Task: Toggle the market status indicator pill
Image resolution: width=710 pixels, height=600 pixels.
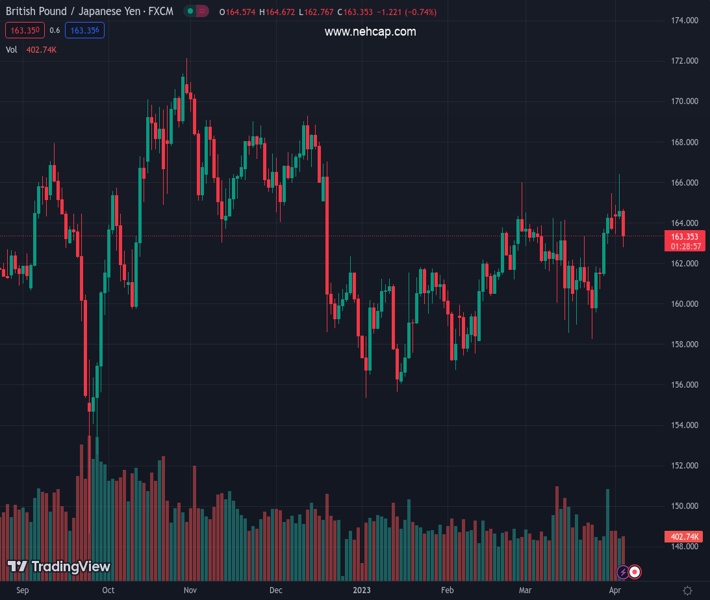Action: (x=196, y=12)
